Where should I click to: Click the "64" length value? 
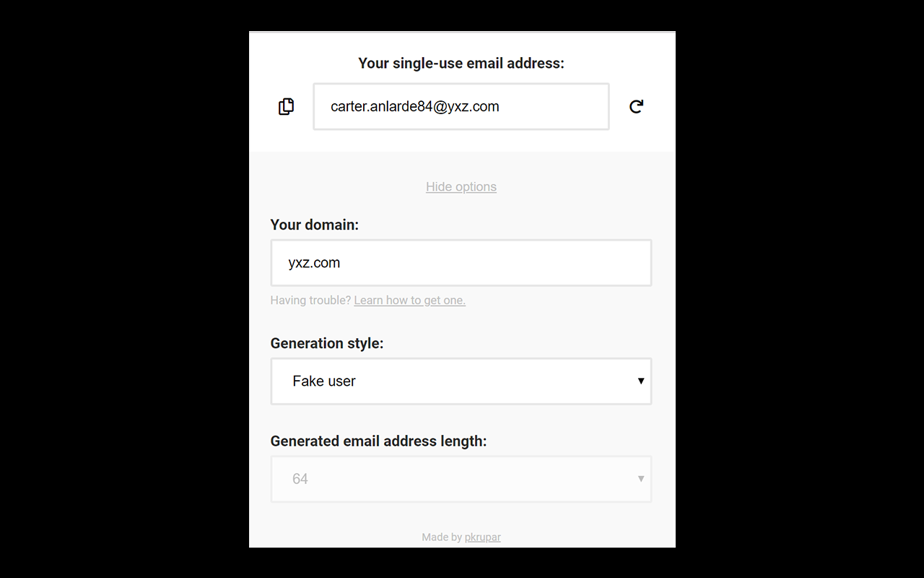tap(300, 478)
